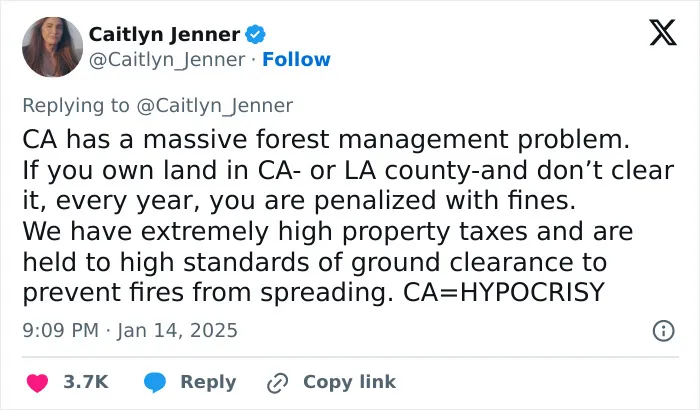Click the blue reply speech bubble icon

point(154,383)
